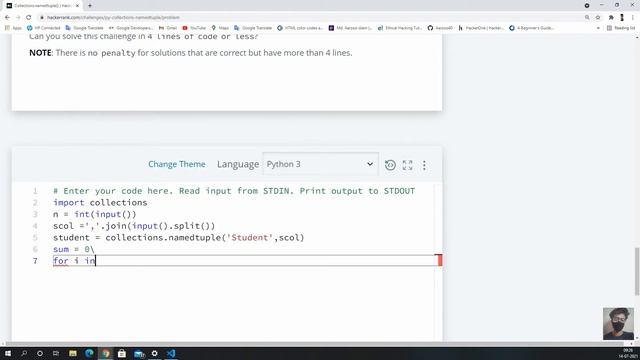
Task: Open the HTML color codes bookmark
Action: pos(300,28)
